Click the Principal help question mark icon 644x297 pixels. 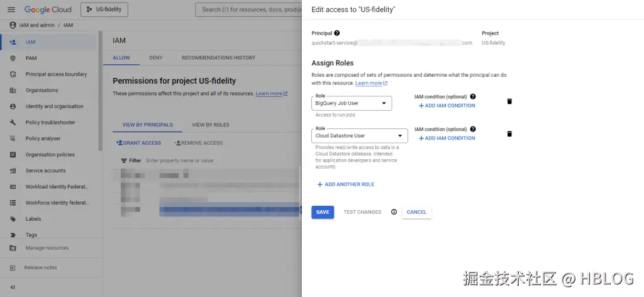(337, 33)
